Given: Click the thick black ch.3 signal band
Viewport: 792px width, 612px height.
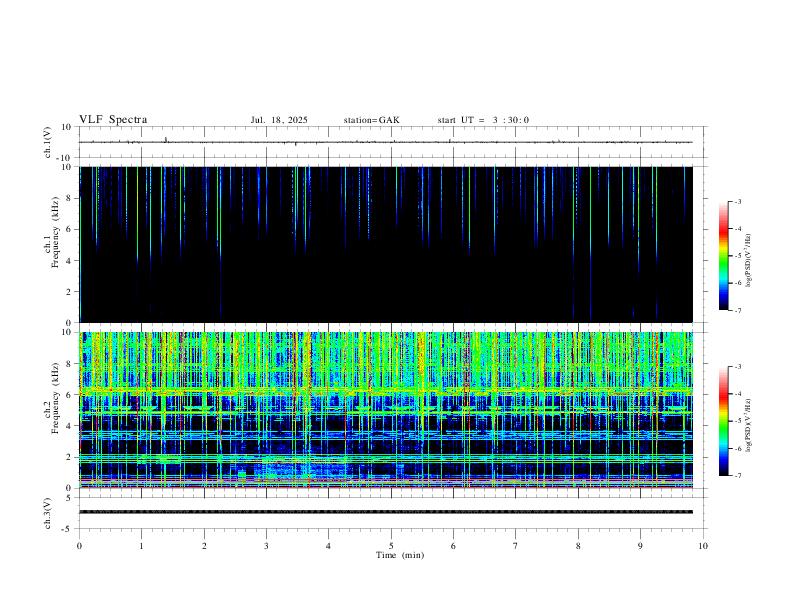Looking at the screenshot, I should (386, 512).
